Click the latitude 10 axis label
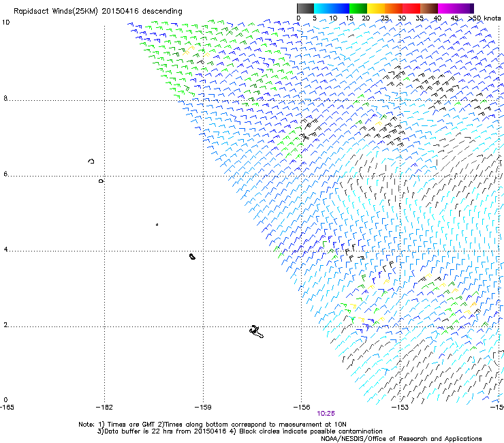The height and width of the screenshot is (443, 504). (5, 22)
